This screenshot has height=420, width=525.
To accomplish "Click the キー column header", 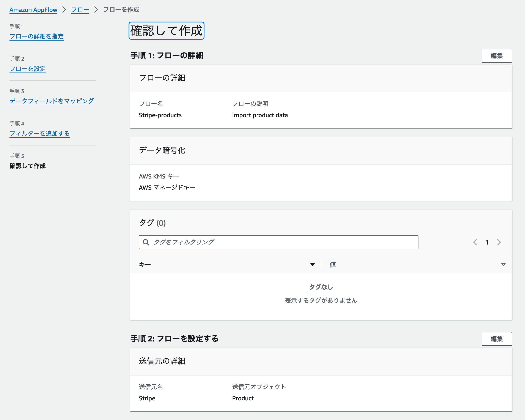I will click(x=145, y=265).
